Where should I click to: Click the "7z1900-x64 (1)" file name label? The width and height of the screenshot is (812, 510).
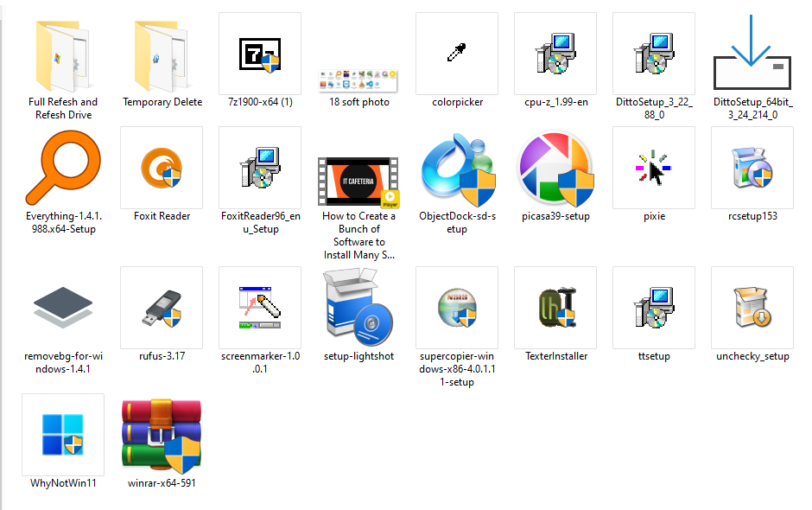click(260, 102)
